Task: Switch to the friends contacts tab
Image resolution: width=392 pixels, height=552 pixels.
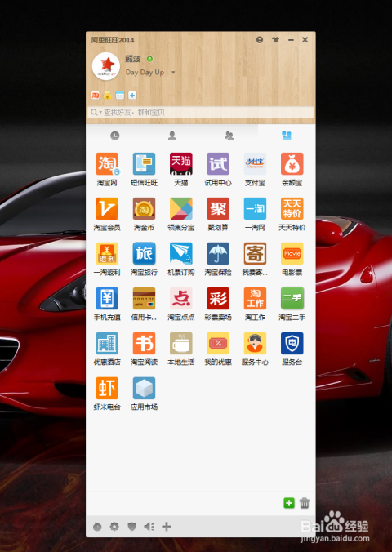Action: (x=171, y=136)
